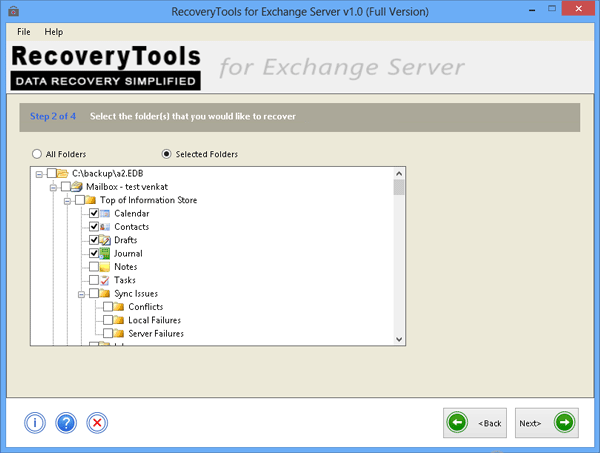The width and height of the screenshot is (600, 453).
Task: Minimize the RecoveryTools window
Action: [x=532, y=9]
